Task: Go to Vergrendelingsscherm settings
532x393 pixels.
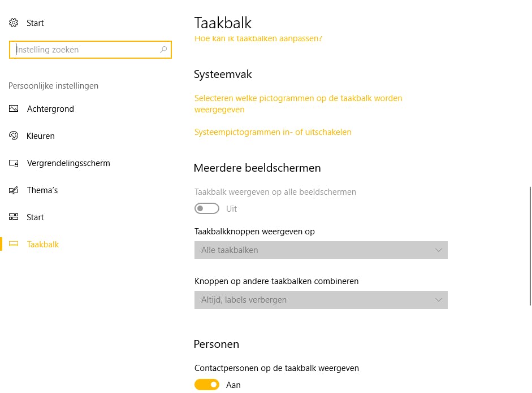Action: pos(68,163)
